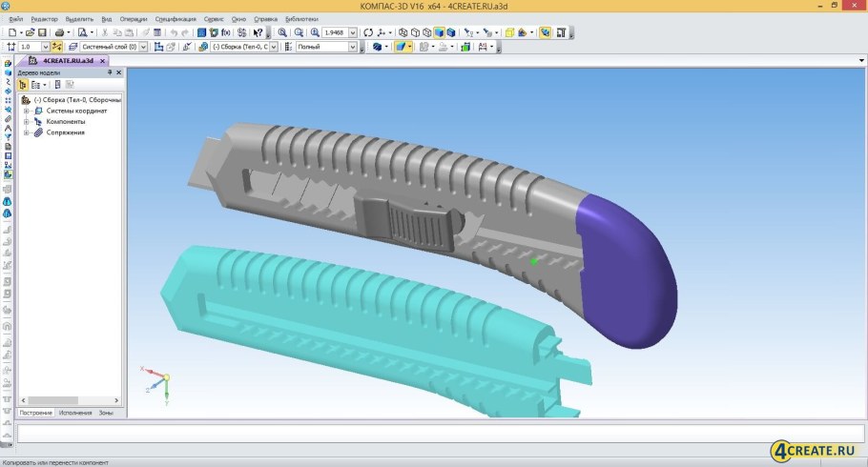Open the variables f(x) tool

coord(226,32)
